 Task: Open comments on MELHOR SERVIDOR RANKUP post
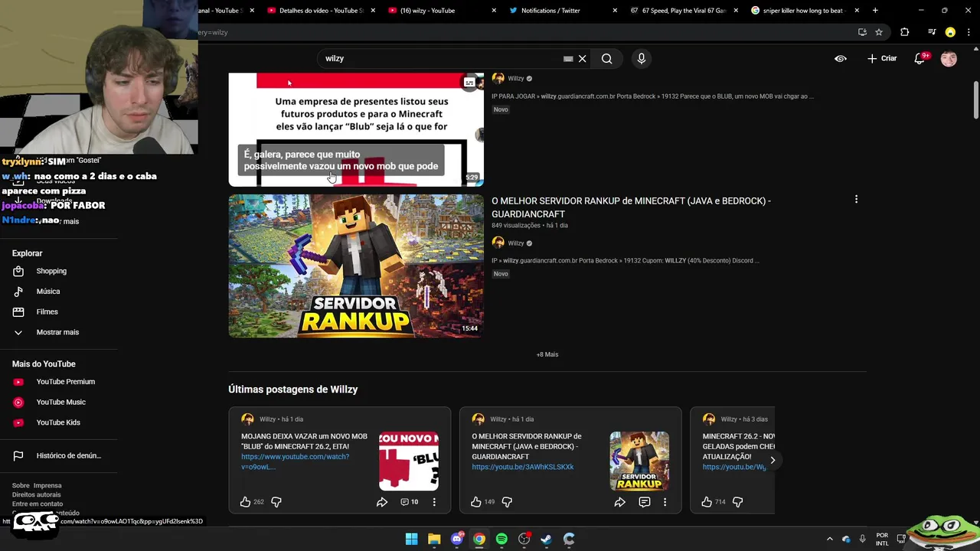645,502
